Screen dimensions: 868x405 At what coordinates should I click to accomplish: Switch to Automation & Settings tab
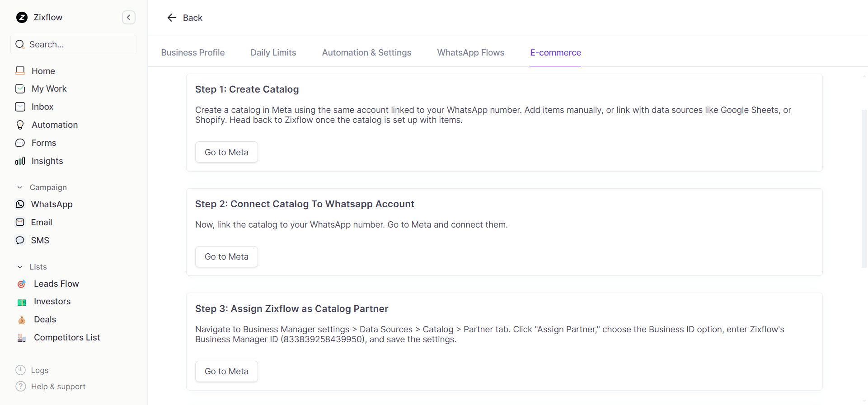[x=366, y=53]
